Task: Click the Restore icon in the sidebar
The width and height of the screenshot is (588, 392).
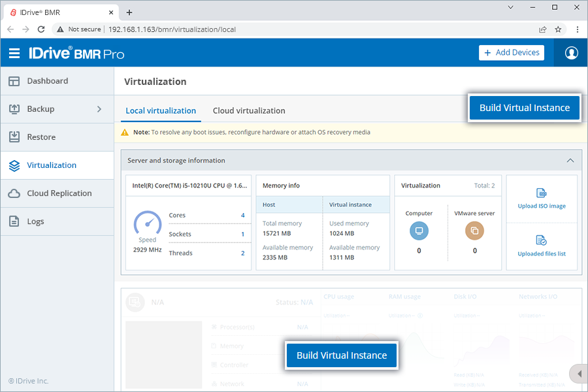Action: [x=14, y=137]
